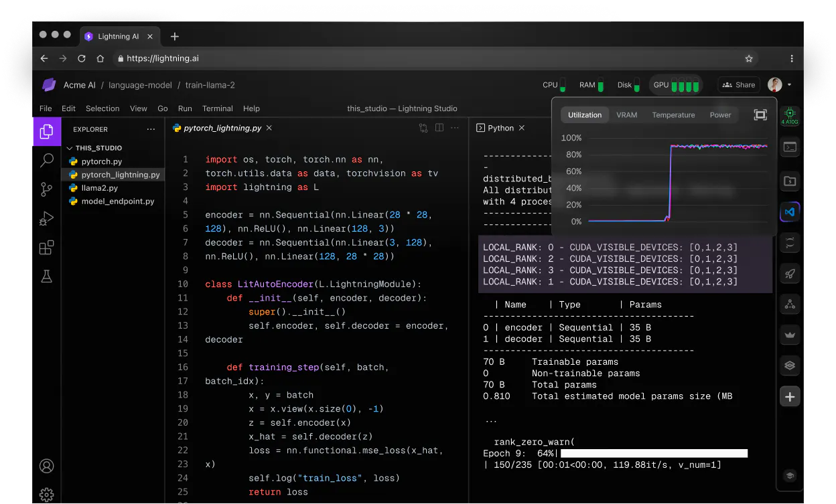Select the Utilization tab in GPU panel
The image size is (836, 504).
coord(585,115)
